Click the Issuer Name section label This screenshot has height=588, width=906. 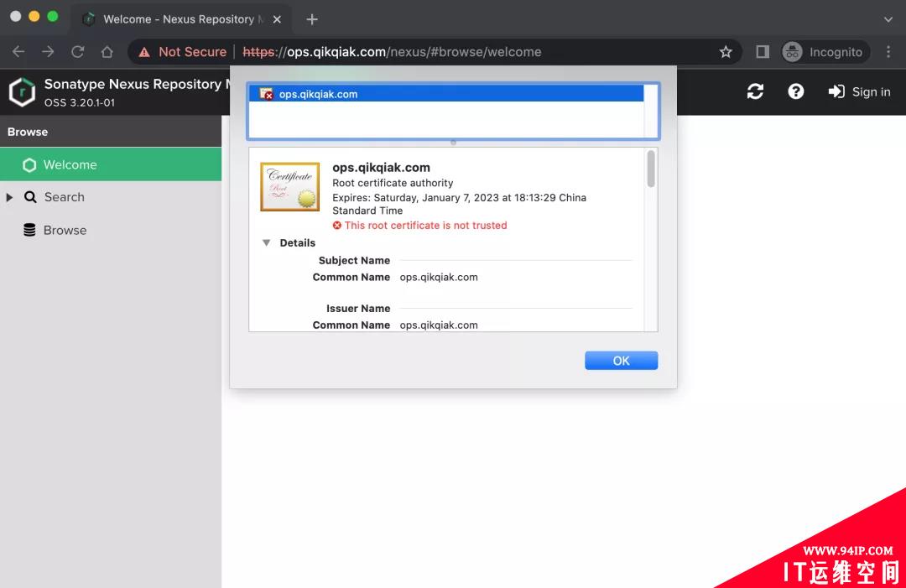pyautogui.click(x=358, y=309)
